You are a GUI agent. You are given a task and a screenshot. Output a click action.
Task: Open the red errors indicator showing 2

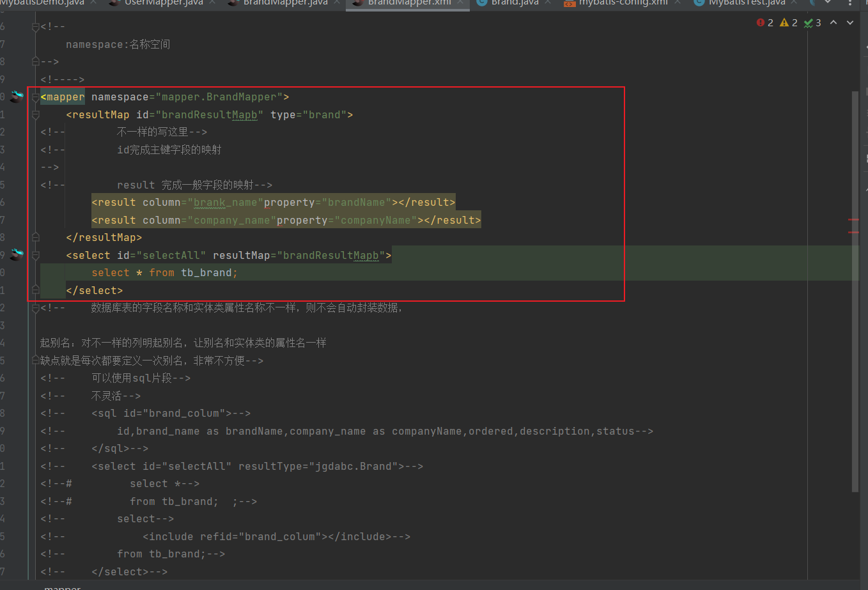(x=765, y=22)
